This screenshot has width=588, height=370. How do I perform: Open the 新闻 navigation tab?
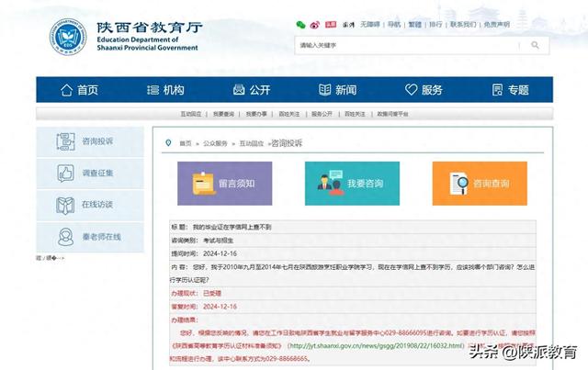(x=337, y=89)
